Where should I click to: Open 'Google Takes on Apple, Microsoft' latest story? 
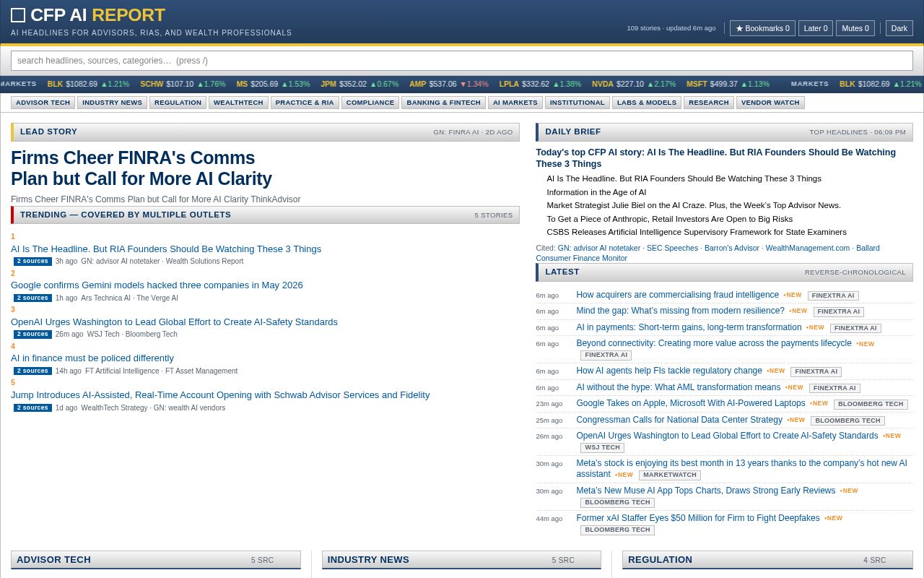click(690, 403)
